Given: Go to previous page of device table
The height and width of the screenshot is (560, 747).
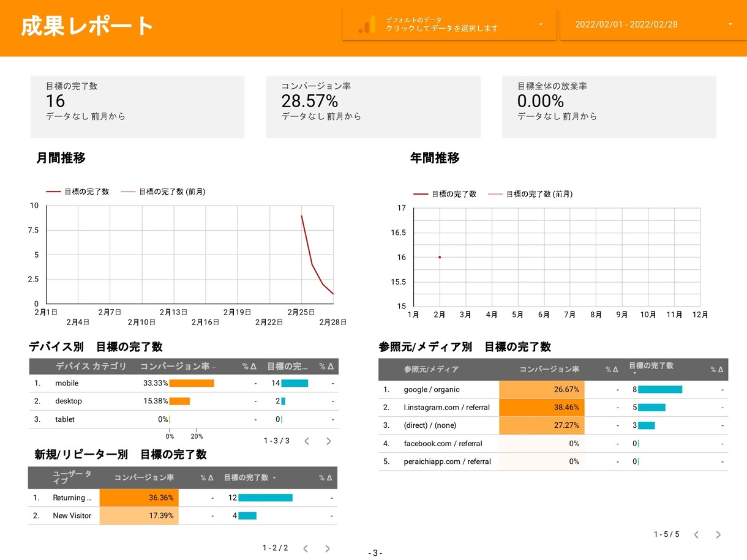Looking at the screenshot, I should tap(307, 441).
